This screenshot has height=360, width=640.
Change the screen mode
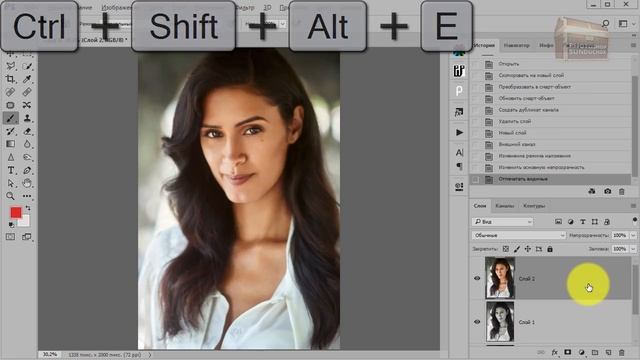tap(27, 237)
